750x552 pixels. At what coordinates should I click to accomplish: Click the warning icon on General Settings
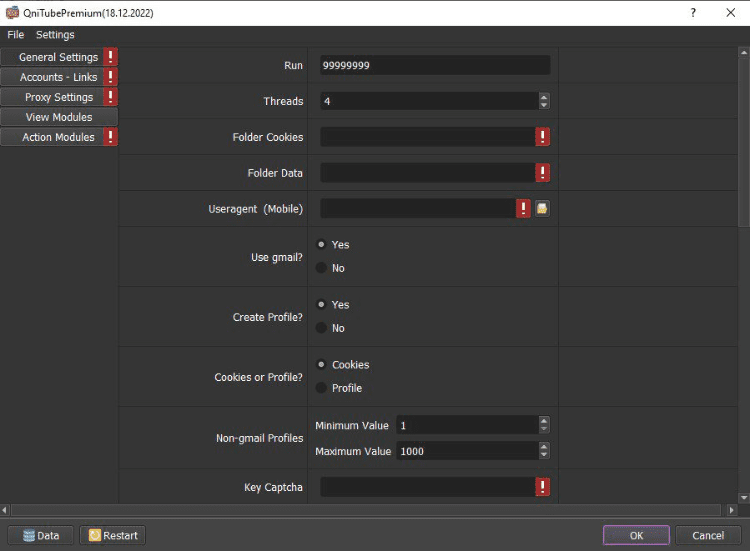point(110,57)
